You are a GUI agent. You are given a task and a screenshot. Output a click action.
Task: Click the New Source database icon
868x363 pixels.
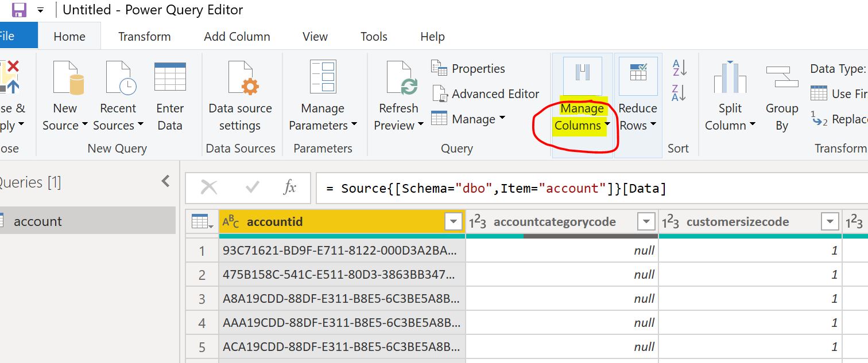point(68,77)
